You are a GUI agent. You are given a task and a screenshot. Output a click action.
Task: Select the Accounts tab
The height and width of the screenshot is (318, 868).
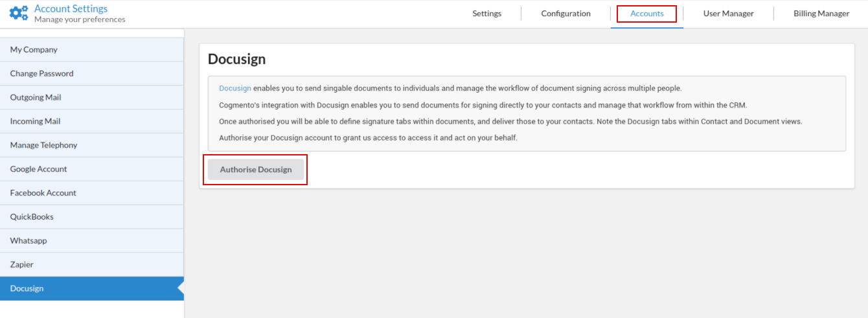pyautogui.click(x=646, y=14)
